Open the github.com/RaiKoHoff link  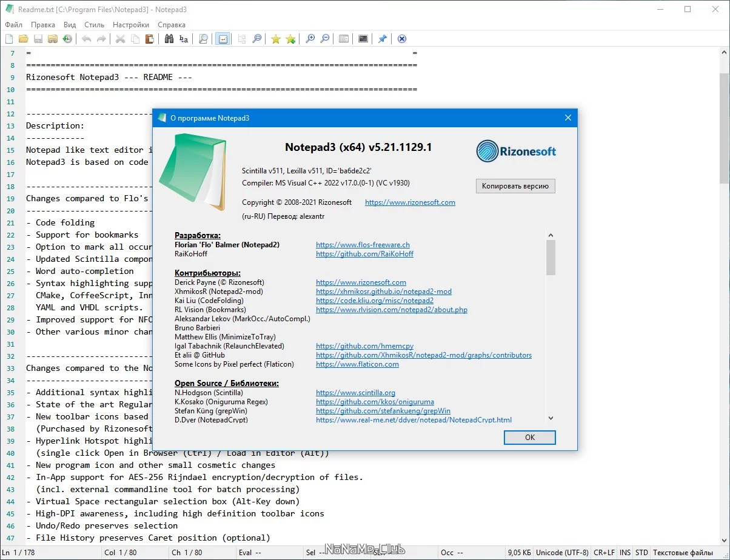(364, 254)
